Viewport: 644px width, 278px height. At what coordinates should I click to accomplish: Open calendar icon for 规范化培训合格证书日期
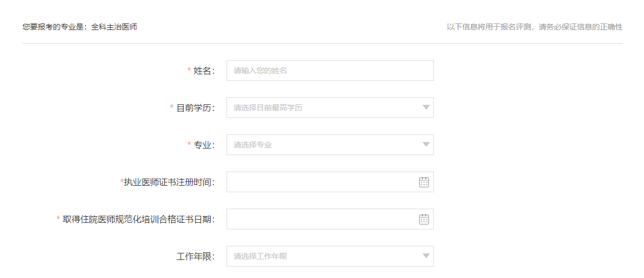tap(424, 219)
